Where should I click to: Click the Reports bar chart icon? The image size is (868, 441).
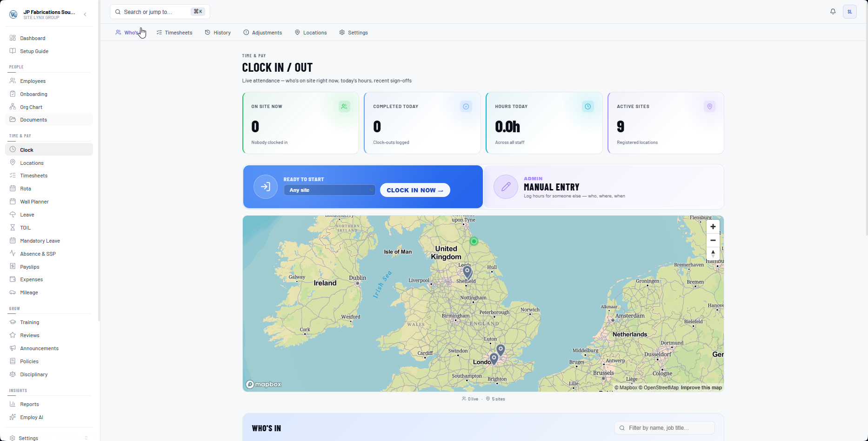(13, 404)
